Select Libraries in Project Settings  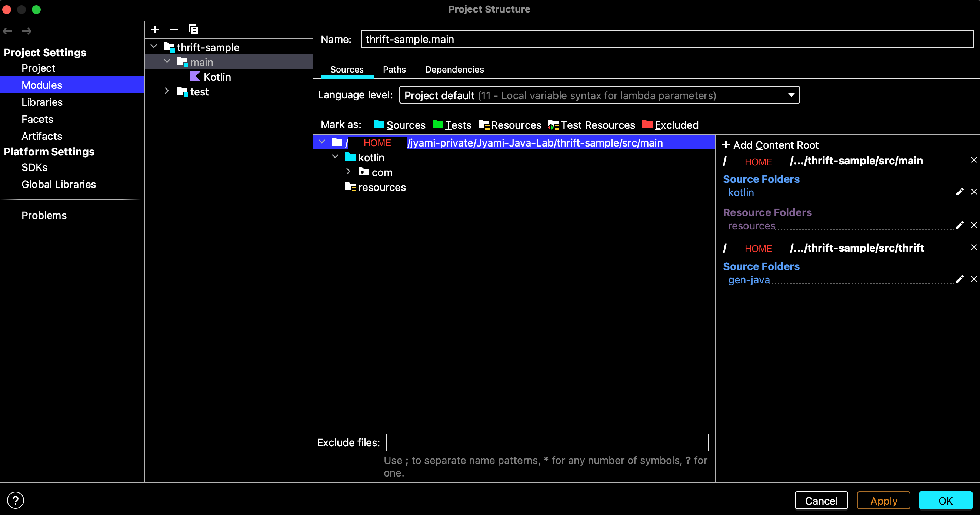(42, 102)
